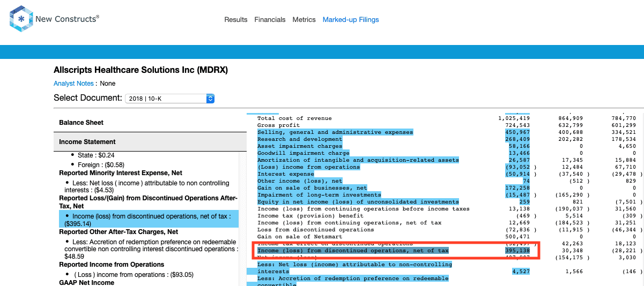Viewport: 644px width, 286px height.
Task: Click (Loss) income from operations filing row label
Action: [x=308, y=167]
